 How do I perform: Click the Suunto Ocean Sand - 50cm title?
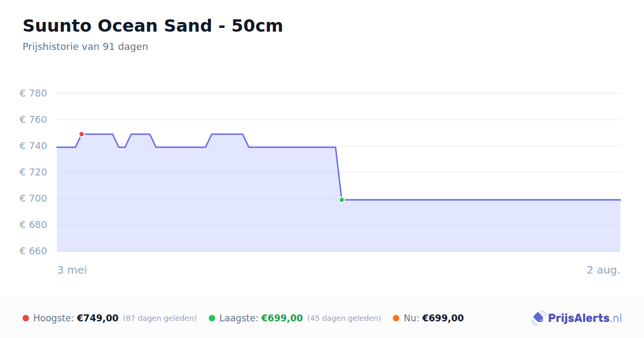[152, 26]
